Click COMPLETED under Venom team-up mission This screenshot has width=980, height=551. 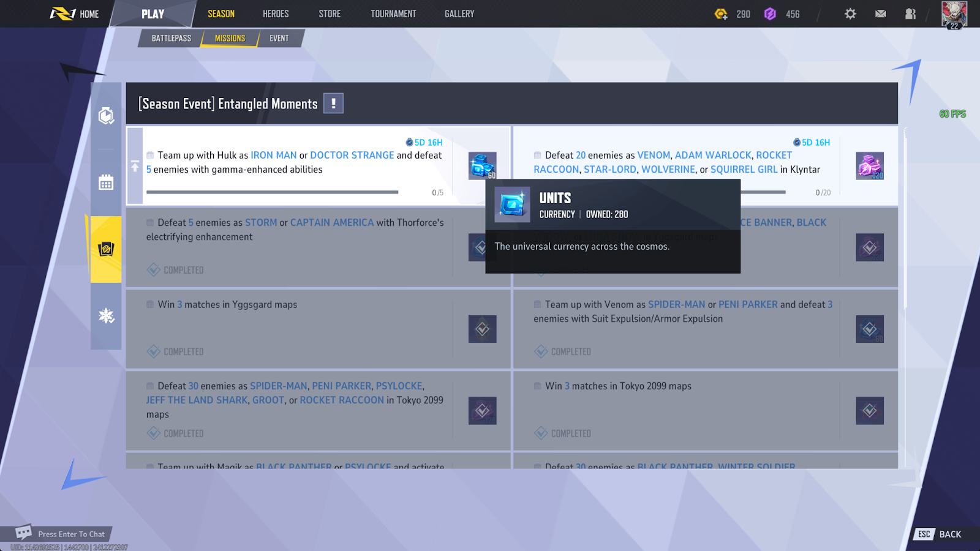coord(563,351)
